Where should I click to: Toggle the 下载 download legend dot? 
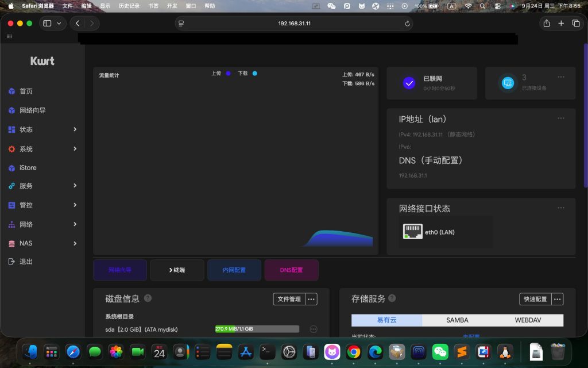(254, 74)
